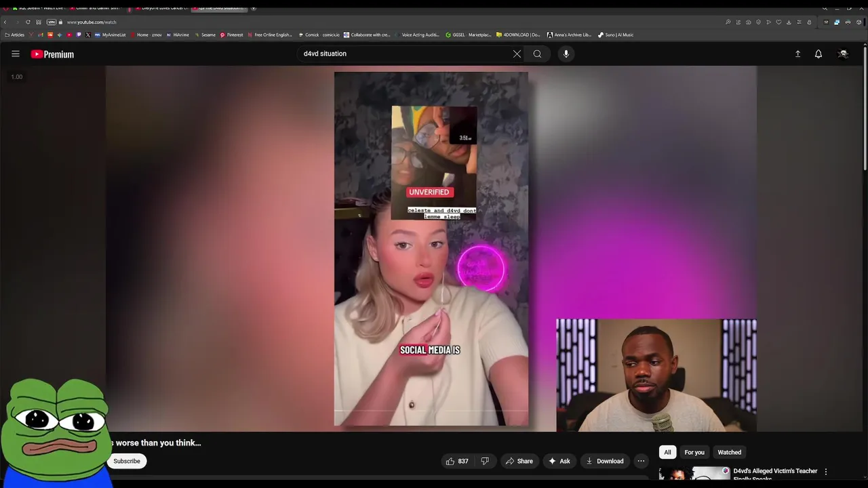Toggle the VPN badge in address bar

pyautogui.click(x=52, y=22)
